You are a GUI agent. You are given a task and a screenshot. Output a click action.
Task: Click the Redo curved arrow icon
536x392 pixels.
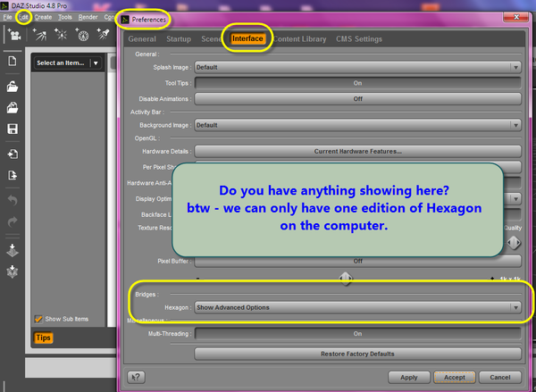pyautogui.click(x=13, y=221)
